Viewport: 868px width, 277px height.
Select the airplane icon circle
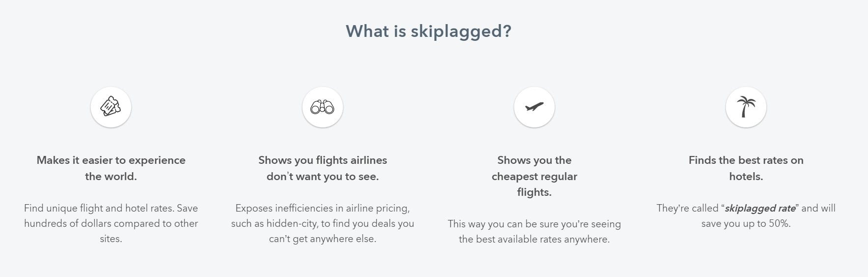coord(534,107)
